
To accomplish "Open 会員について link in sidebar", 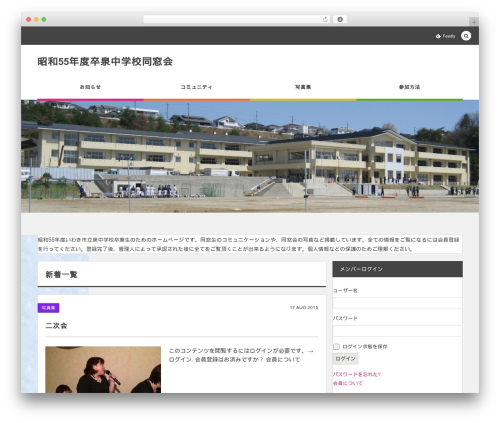I will tap(348, 383).
